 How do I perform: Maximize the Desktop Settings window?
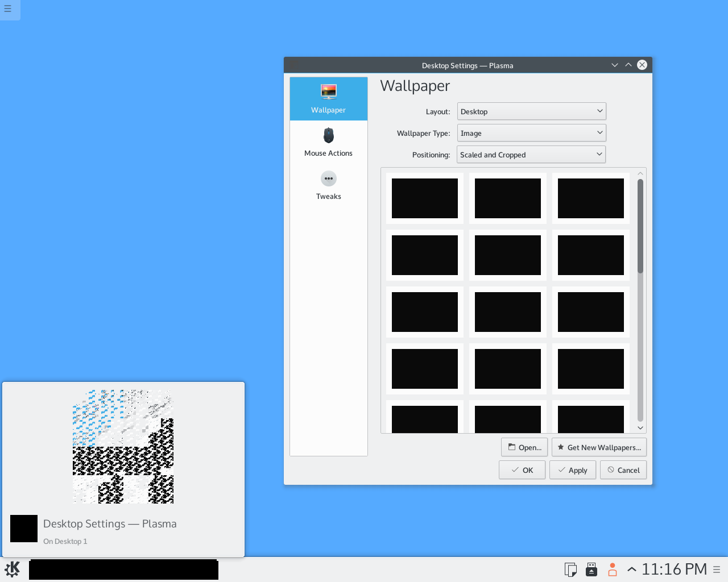[628, 65]
